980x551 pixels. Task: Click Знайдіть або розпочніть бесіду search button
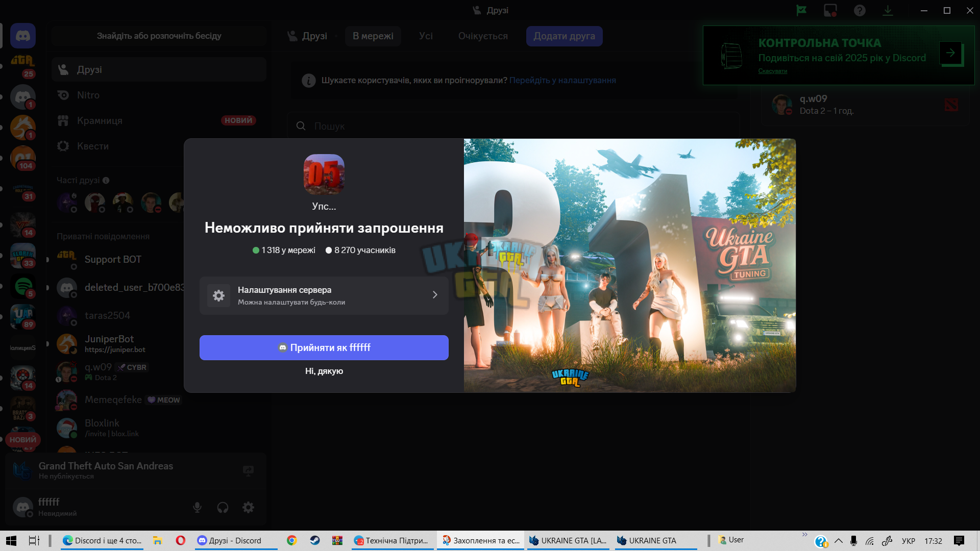point(159,36)
